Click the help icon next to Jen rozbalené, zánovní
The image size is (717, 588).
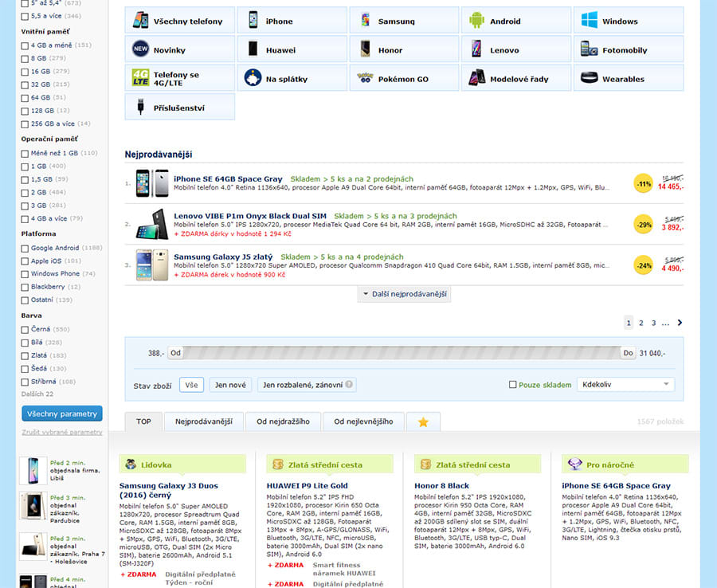[x=349, y=384]
